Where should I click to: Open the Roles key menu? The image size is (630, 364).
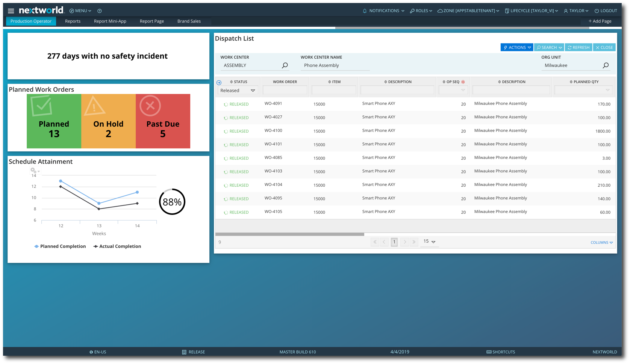pos(421,11)
